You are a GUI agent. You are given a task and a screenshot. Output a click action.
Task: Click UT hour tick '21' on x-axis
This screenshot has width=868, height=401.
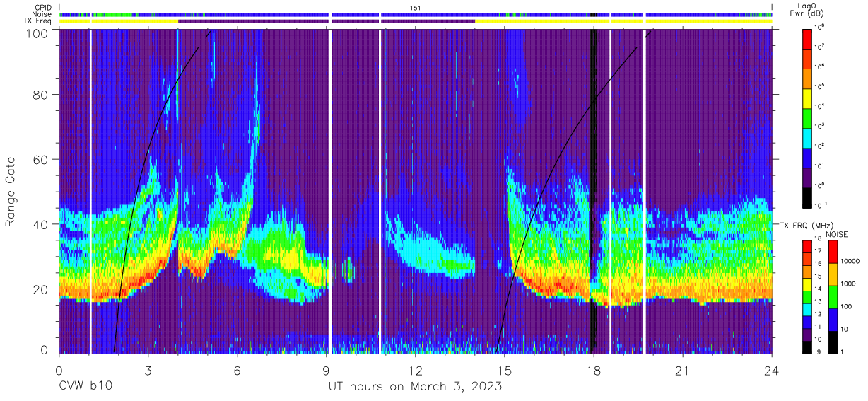click(683, 370)
